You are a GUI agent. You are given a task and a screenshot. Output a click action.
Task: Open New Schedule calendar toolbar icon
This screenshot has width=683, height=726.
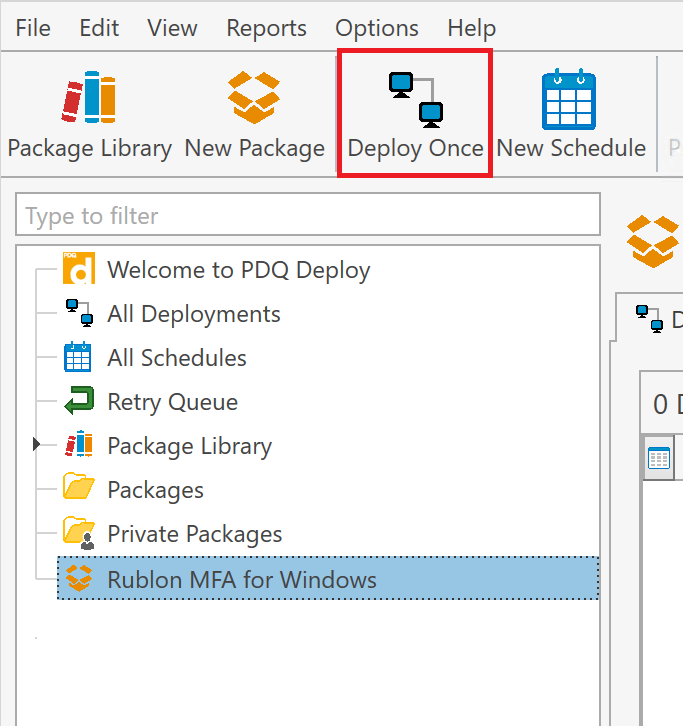pos(570,100)
